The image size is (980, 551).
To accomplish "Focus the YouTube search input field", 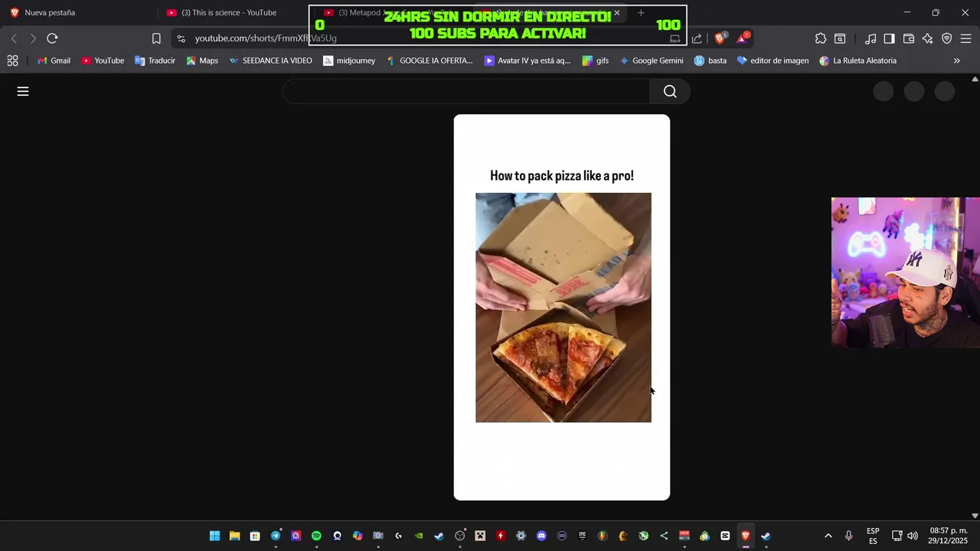I will click(x=466, y=92).
